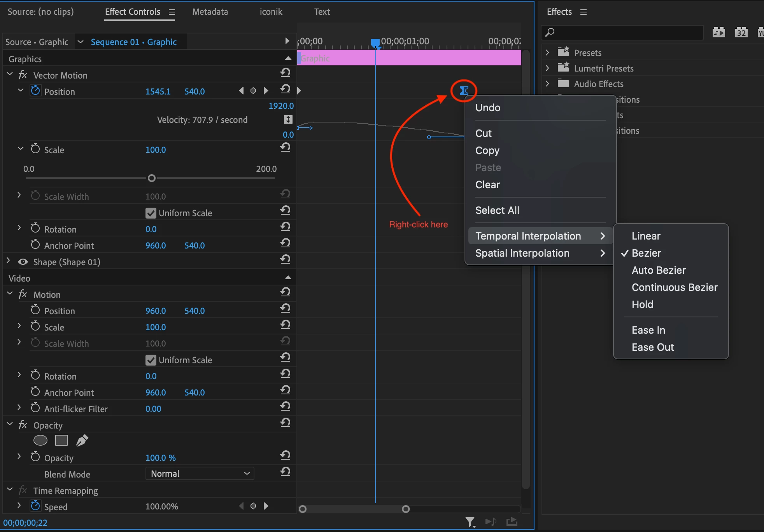Click the filter properties funnel icon
The width and height of the screenshot is (764, 532).
coord(470,521)
